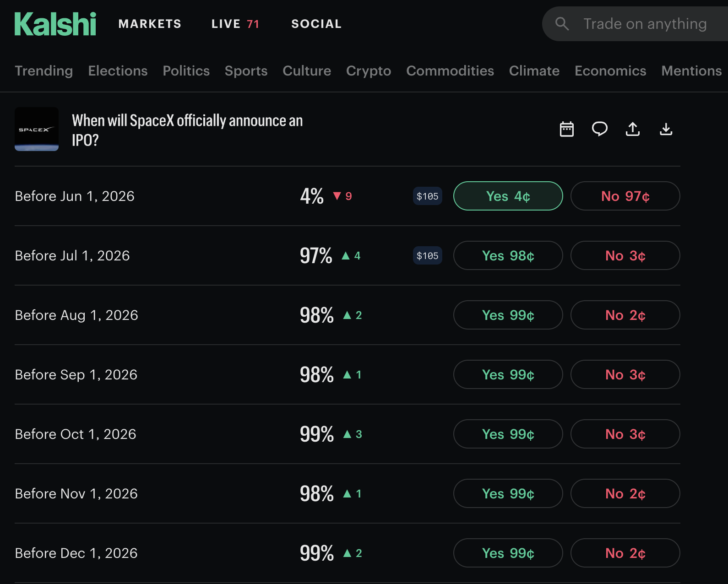Viewport: 728px width, 584px height.
Task: Click the share upload icon
Action: (x=633, y=129)
